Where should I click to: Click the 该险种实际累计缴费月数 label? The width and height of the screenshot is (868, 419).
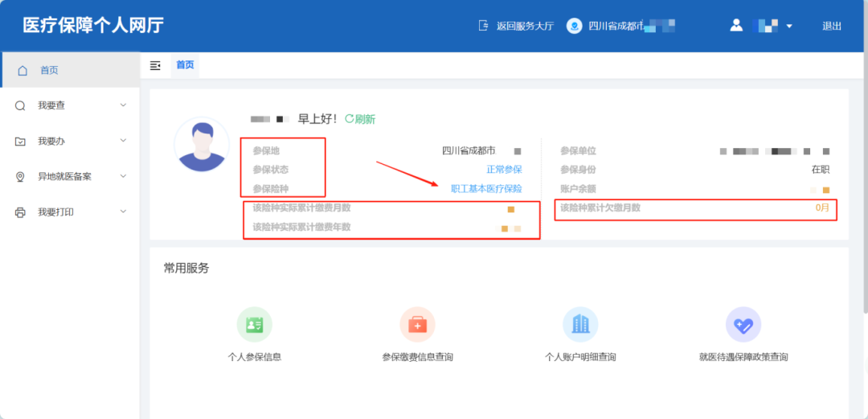click(x=301, y=208)
